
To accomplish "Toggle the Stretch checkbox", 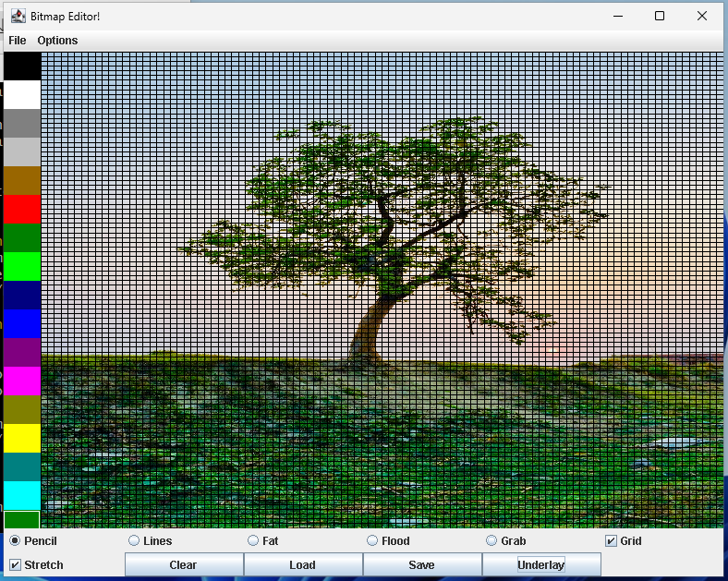I will point(36,565).
